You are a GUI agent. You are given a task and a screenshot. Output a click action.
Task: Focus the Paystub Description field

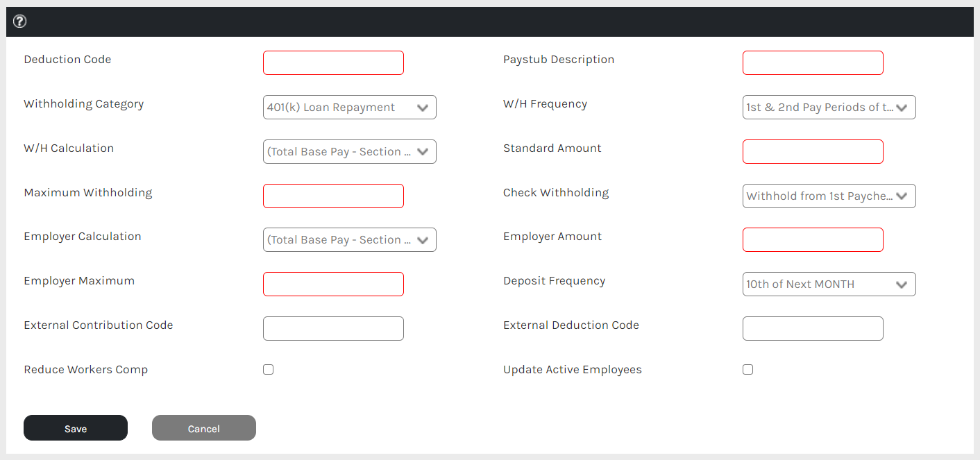813,62
